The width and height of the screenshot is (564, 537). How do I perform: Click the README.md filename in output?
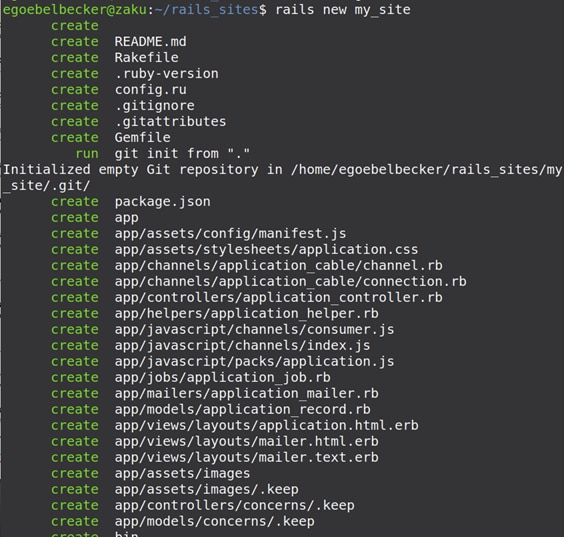click(x=150, y=42)
